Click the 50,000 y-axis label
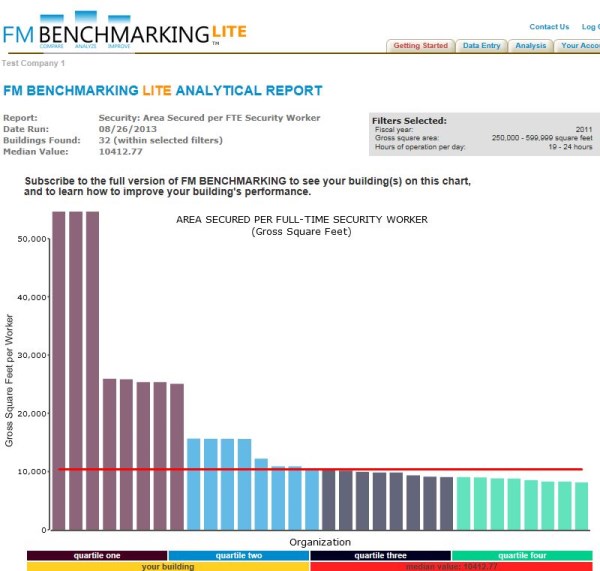The image size is (600, 571). pos(32,239)
